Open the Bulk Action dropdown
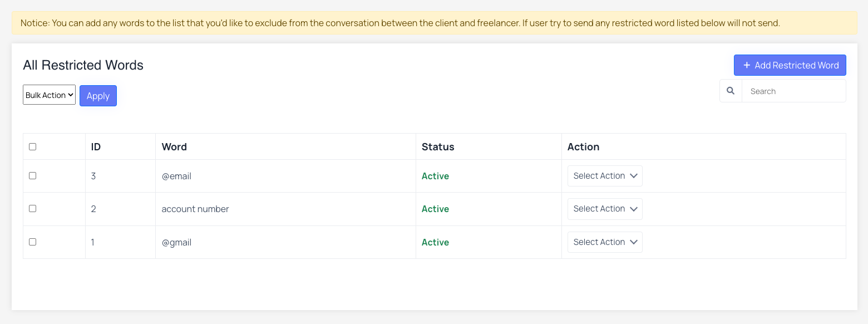The image size is (868, 324). [x=49, y=95]
